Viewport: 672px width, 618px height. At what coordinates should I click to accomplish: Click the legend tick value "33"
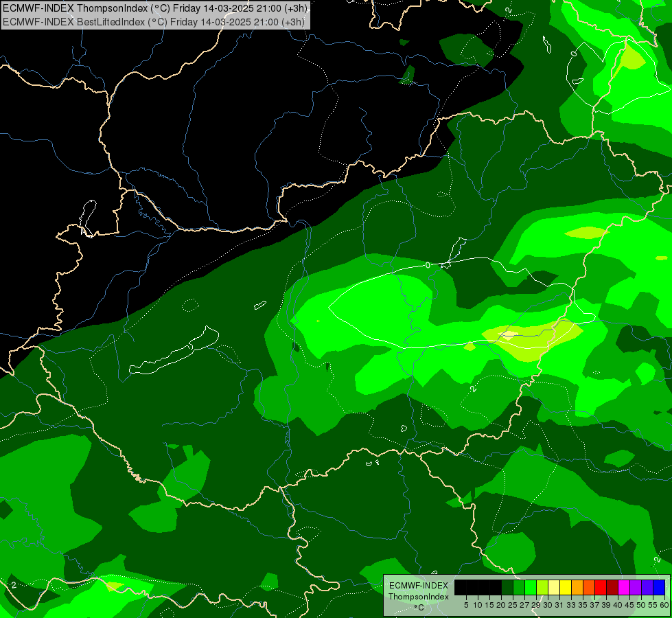(571, 605)
